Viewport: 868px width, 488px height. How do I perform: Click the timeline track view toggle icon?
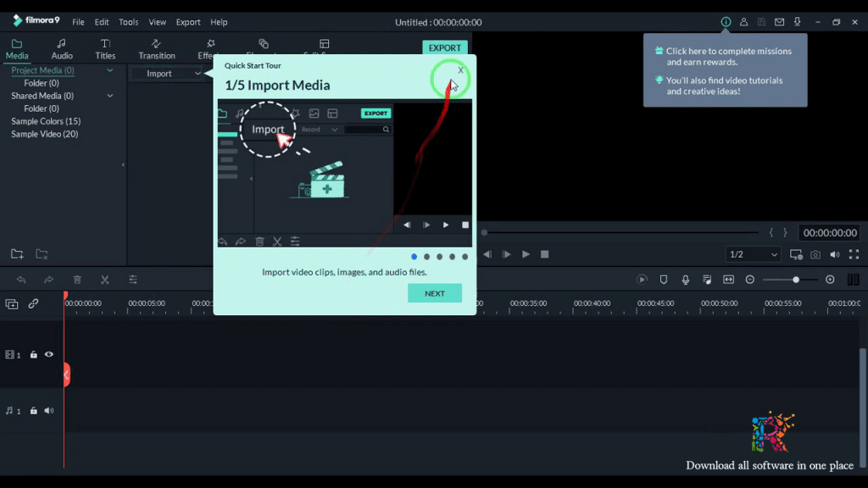pyautogui.click(x=853, y=280)
